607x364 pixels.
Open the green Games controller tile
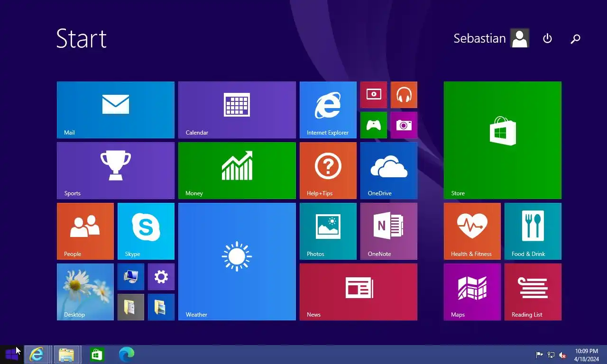pyautogui.click(x=374, y=125)
